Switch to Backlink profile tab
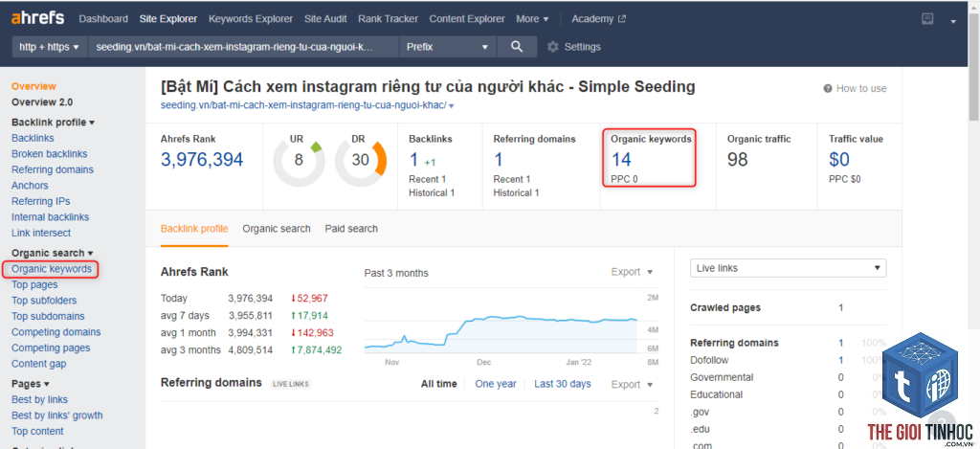Image resolution: width=980 pixels, height=449 pixels. point(194,229)
